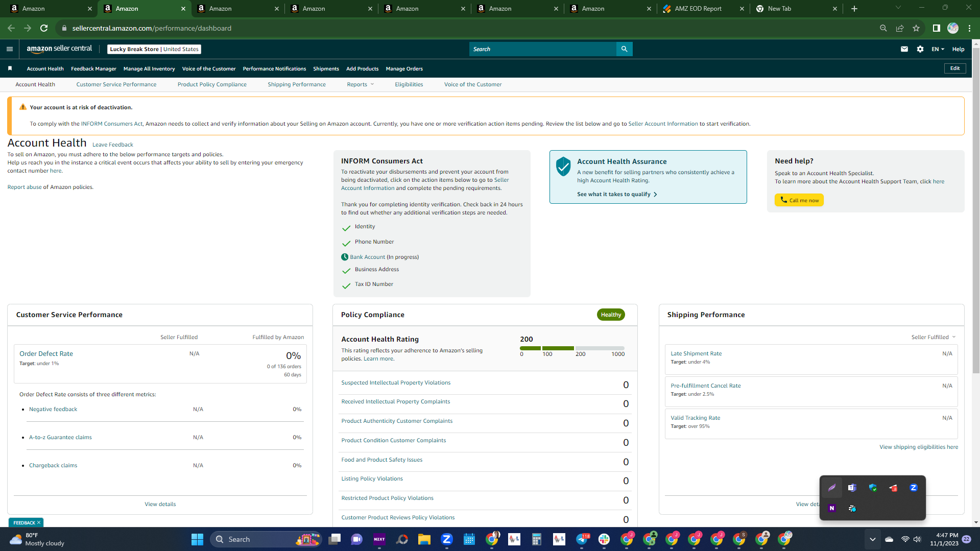This screenshot has width=980, height=551.
Task: Open Suspected Intellectual Property Violations link
Action: coord(396,382)
